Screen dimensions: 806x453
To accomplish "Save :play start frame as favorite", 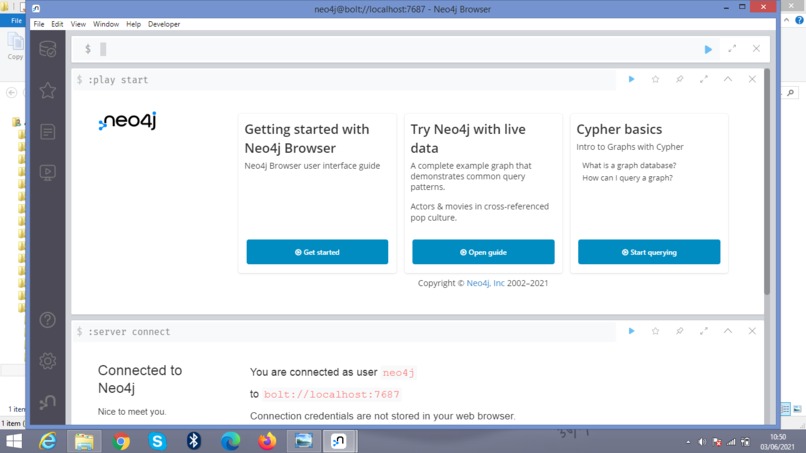I will [x=655, y=79].
